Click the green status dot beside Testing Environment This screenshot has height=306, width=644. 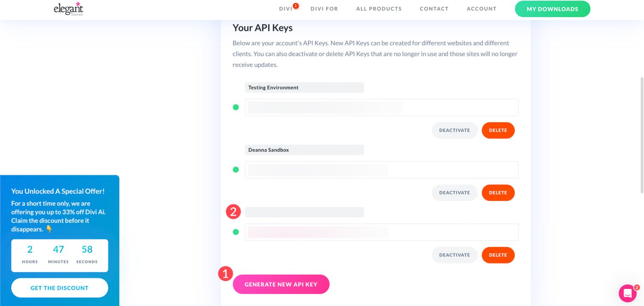point(236,107)
